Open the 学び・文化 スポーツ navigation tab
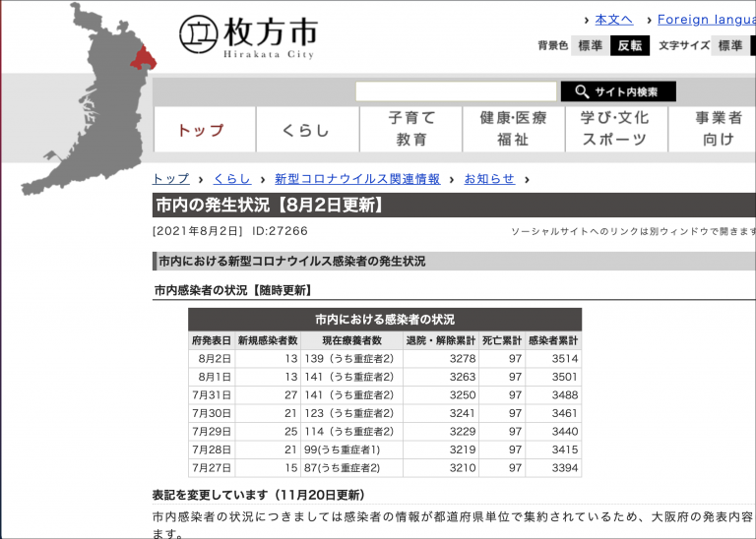The width and height of the screenshot is (756, 539). 615,129
